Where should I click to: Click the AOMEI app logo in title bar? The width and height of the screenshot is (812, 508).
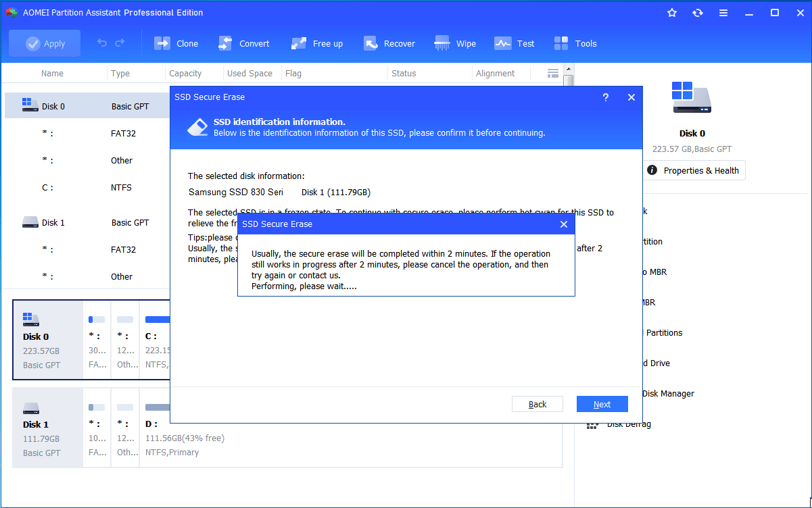11,13
